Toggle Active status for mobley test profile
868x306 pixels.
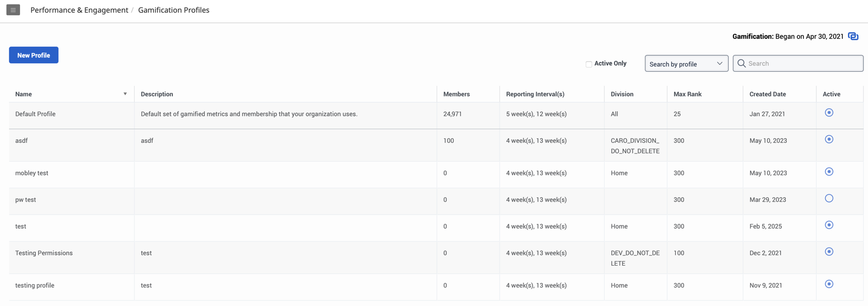click(829, 172)
